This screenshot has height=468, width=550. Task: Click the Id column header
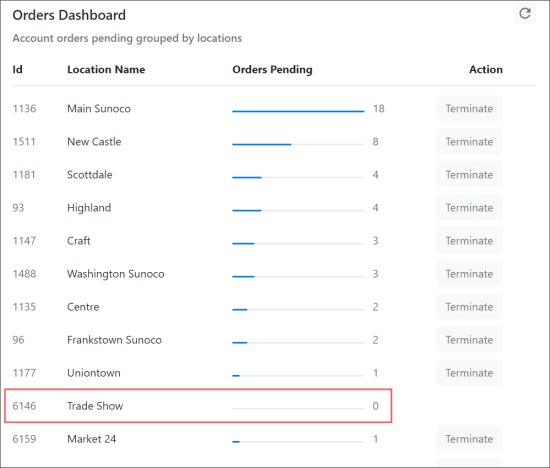[x=18, y=69]
